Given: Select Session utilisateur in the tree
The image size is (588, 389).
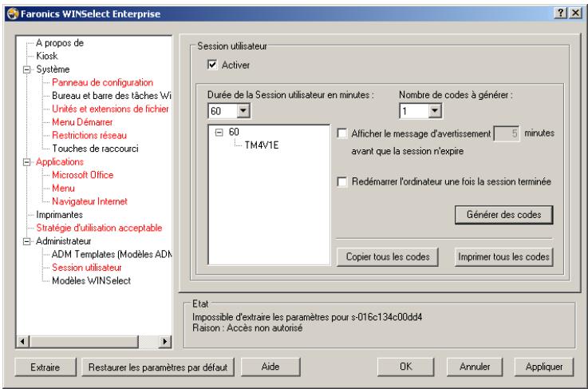Looking at the screenshot, I should (x=87, y=268).
